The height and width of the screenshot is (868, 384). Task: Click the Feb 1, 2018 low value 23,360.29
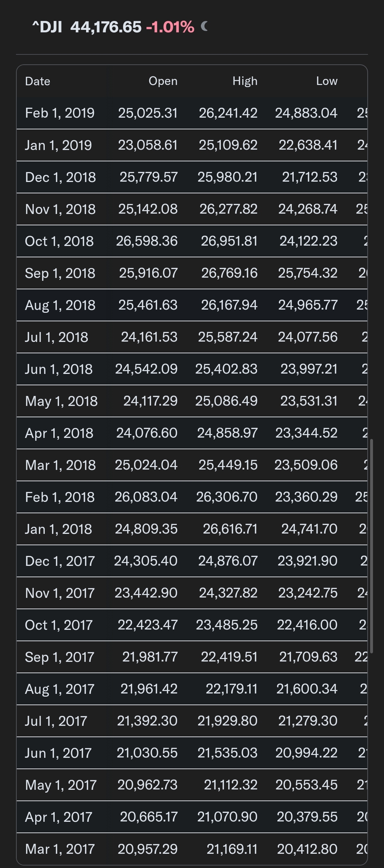306,497
